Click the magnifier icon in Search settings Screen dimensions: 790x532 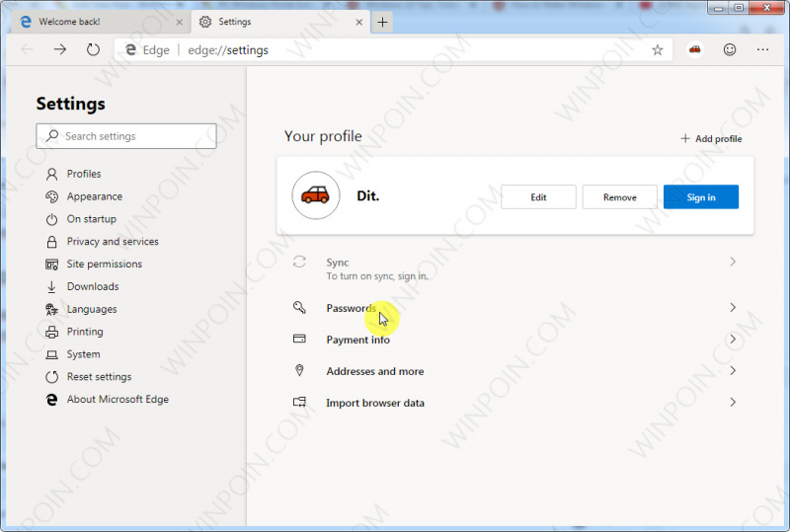tap(52, 135)
